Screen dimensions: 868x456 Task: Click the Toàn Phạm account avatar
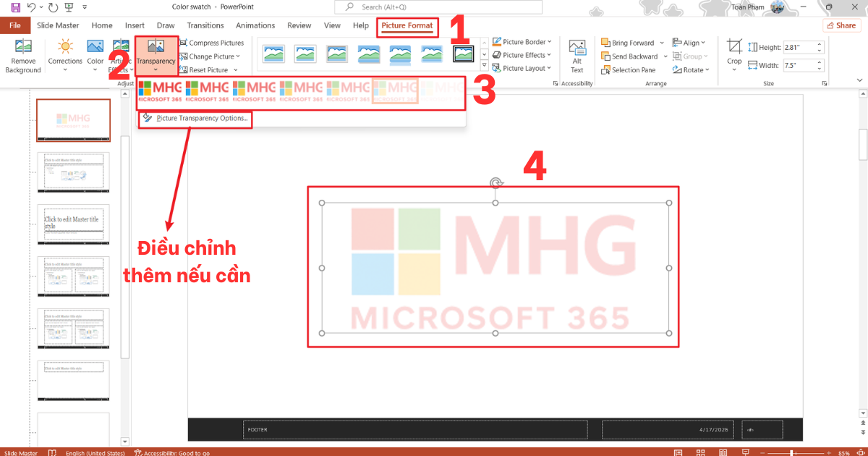[778, 7]
